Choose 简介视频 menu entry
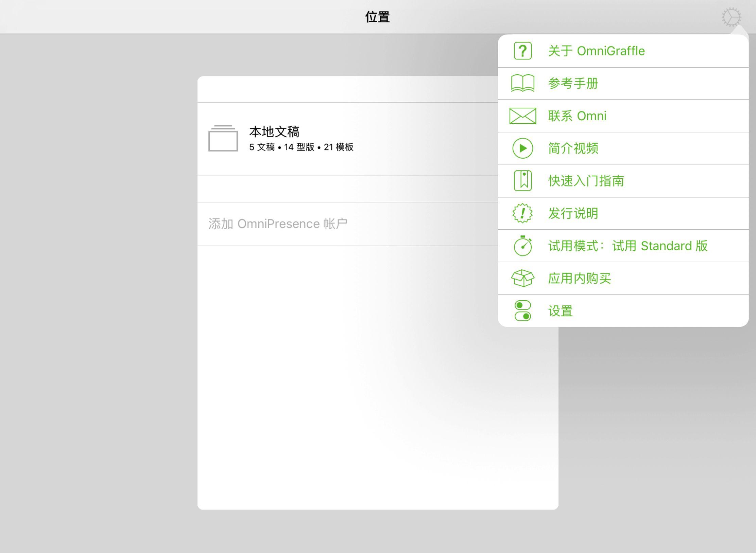 pos(623,148)
